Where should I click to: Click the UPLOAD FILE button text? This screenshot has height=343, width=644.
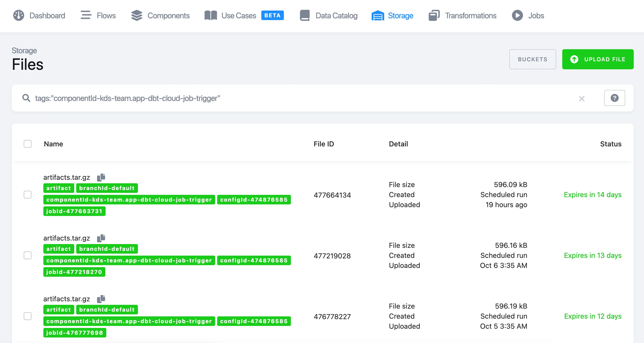[x=605, y=59]
